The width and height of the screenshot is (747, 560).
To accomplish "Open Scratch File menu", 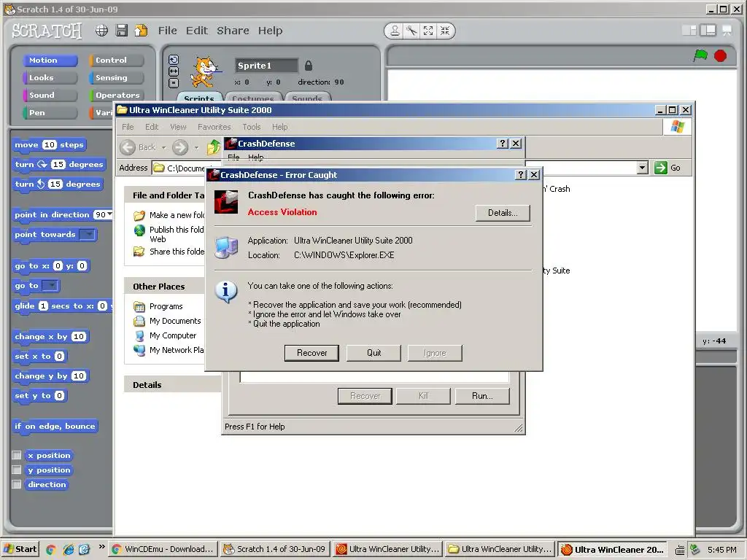I will pos(167,31).
